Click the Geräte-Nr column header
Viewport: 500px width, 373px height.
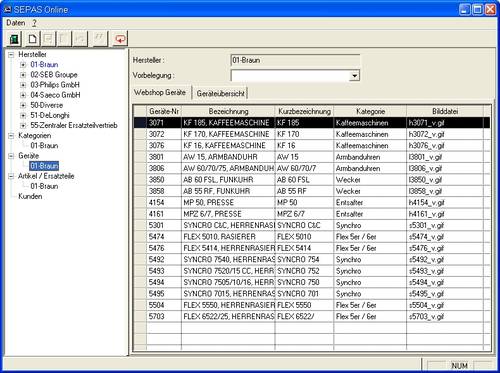164,111
